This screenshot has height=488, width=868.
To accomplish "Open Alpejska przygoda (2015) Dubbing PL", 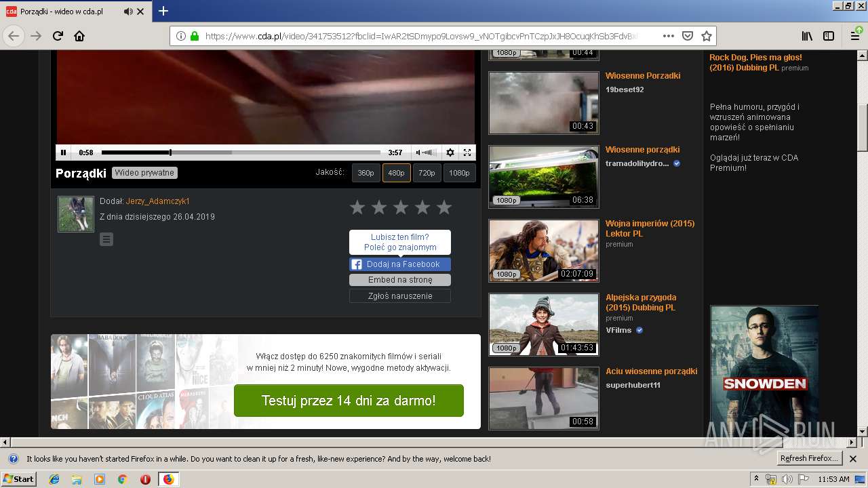I will [641, 302].
